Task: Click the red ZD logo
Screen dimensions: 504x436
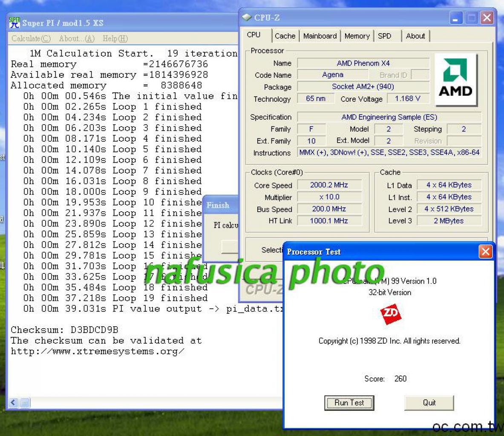Action: 390,314
